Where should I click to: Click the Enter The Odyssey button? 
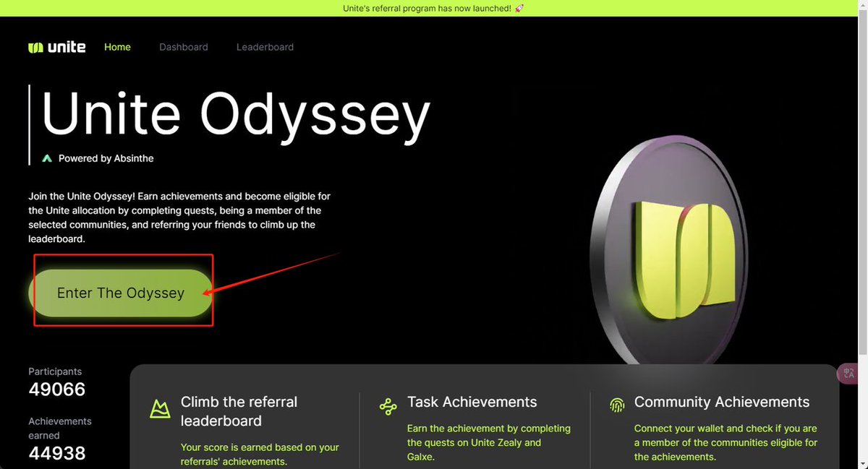click(x=121, y=293)
